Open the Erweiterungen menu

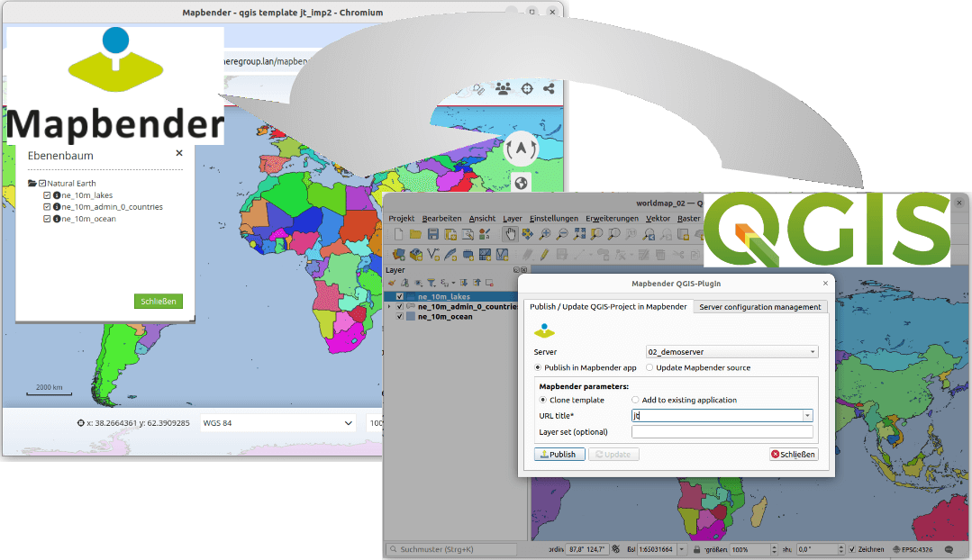coord(612,219)
